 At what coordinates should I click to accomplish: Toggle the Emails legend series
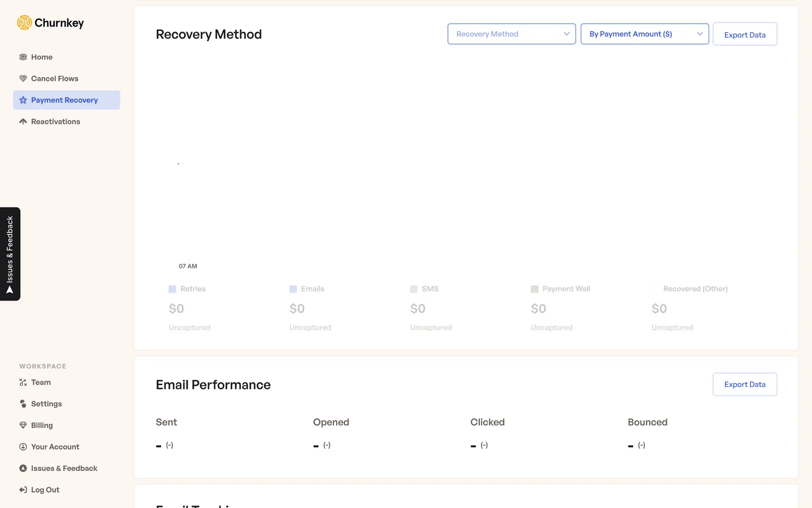coord(293,289)
